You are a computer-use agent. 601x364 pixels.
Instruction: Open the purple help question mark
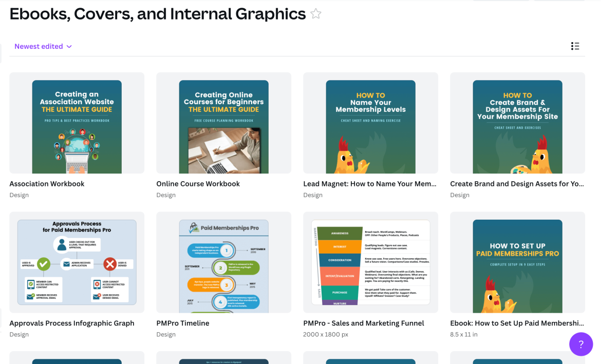tap(581, 344)
